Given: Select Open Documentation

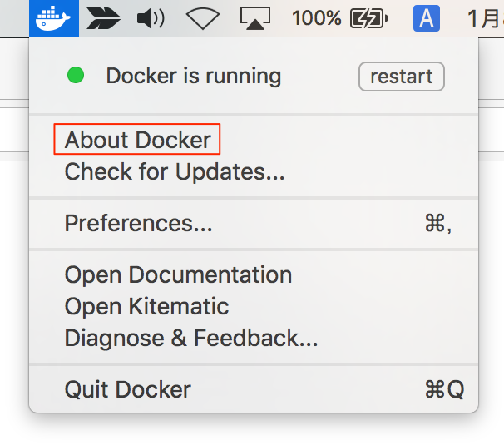Looking at the screenshot, I should 178,275.
